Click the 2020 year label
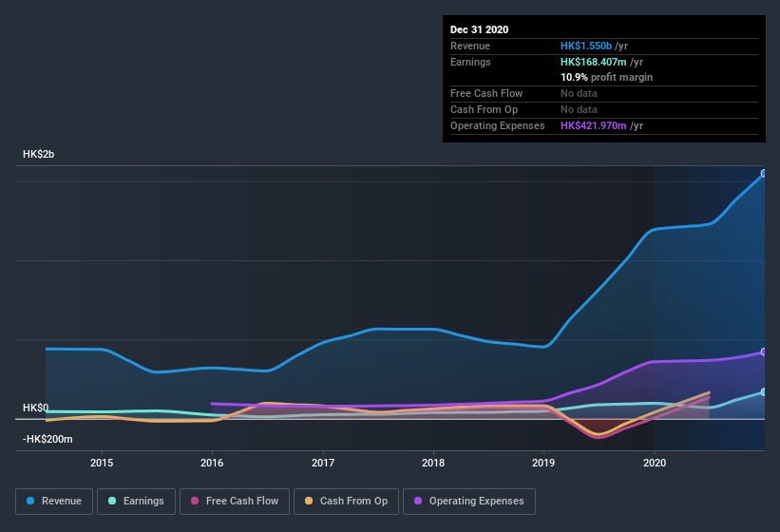Image resolution: width=780 pixels, height=532 pixels. [654, 464]
